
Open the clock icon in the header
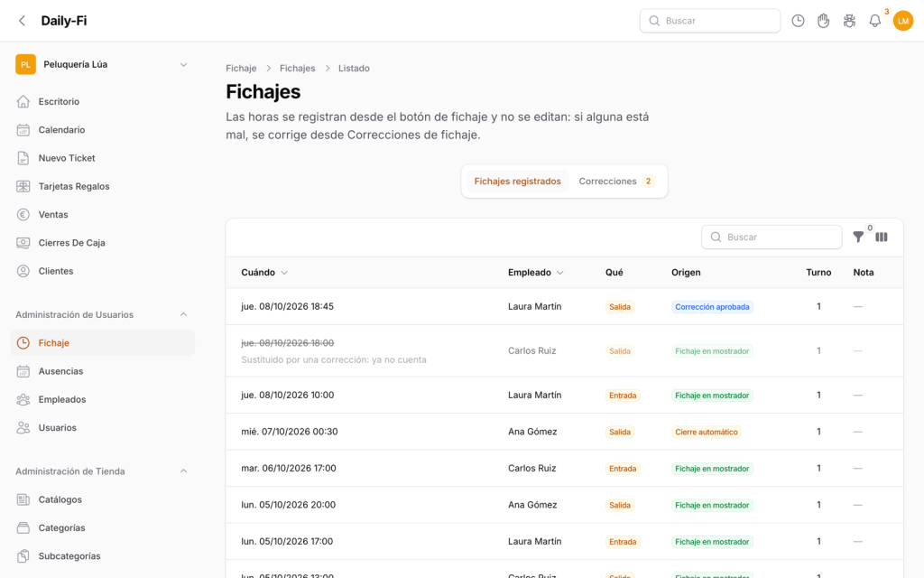pos(798,21)
